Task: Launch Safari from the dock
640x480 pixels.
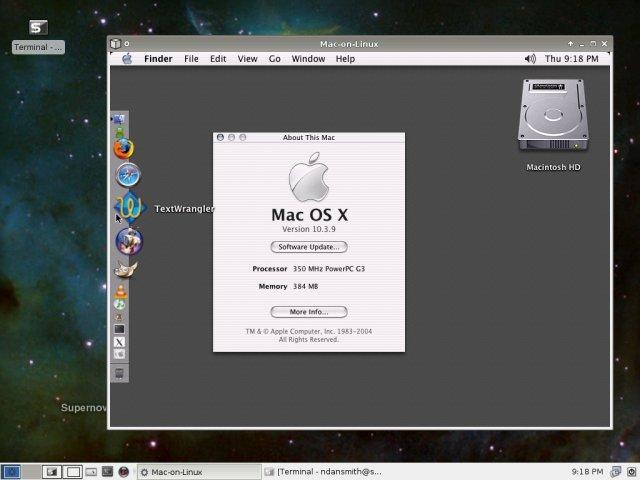Action: 127,176
